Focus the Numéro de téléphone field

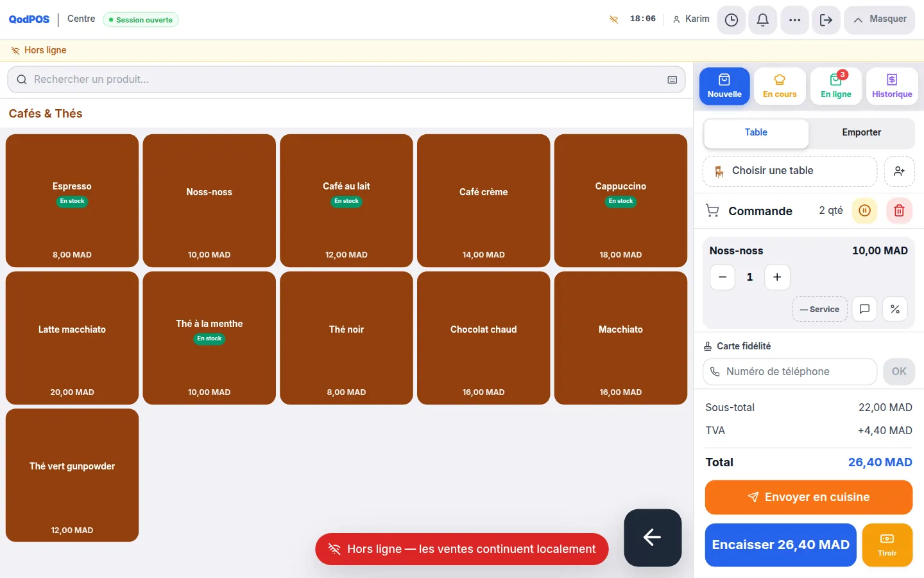coord(790,372)
